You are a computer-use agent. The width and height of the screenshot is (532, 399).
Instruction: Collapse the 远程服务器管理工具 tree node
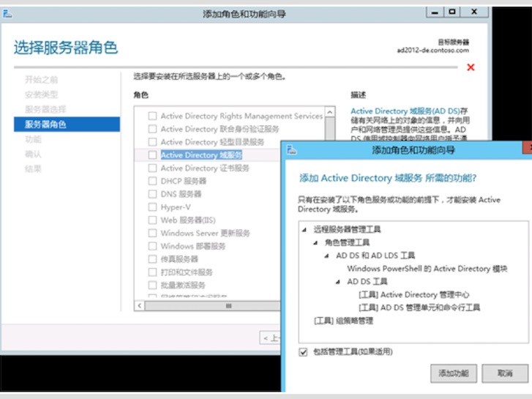click(304, 230)
